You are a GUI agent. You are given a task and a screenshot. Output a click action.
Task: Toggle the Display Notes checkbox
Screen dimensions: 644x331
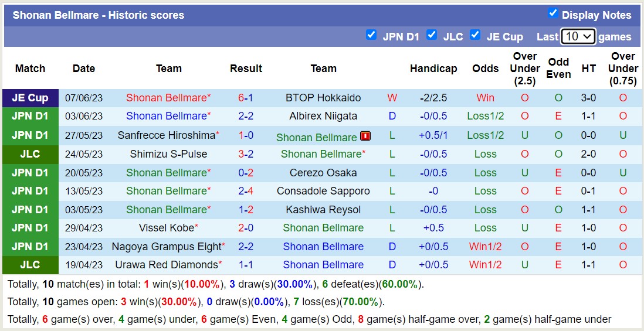click(x=553, y=13)
